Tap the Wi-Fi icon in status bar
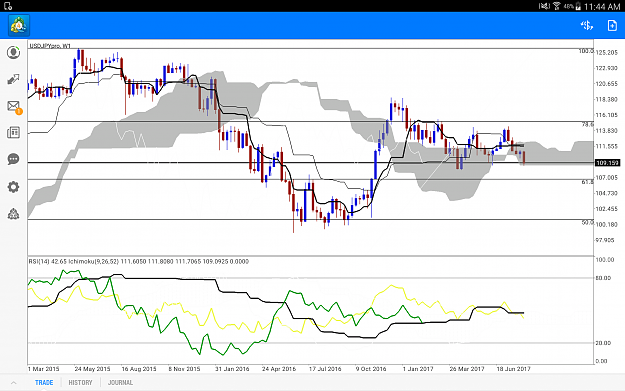Screen dimensions: 625x391 click(557, 6)
